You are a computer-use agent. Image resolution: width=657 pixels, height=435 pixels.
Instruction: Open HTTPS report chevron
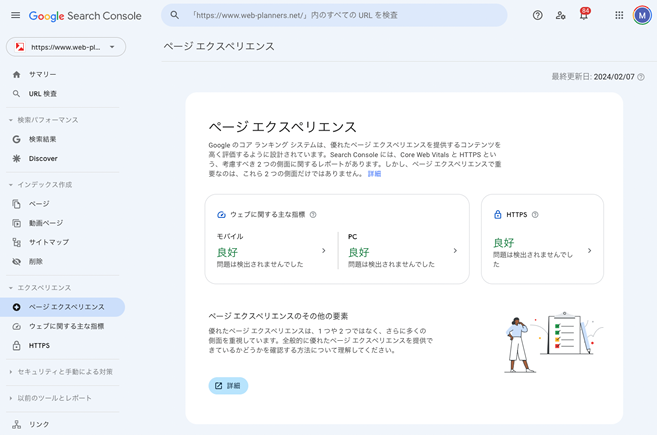(590, 251)
